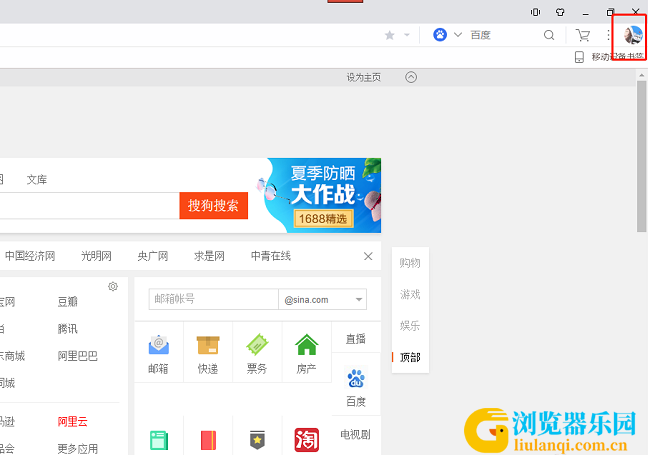Viewport: 650px width, 455px height.
Task: Click the vertical scrollbar thumb
Action: tap(641, 157)
